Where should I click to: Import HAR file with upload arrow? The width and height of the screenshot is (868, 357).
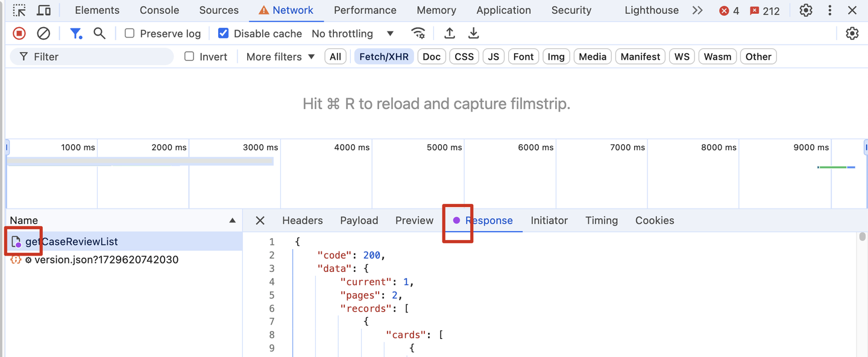pos(450,34)
